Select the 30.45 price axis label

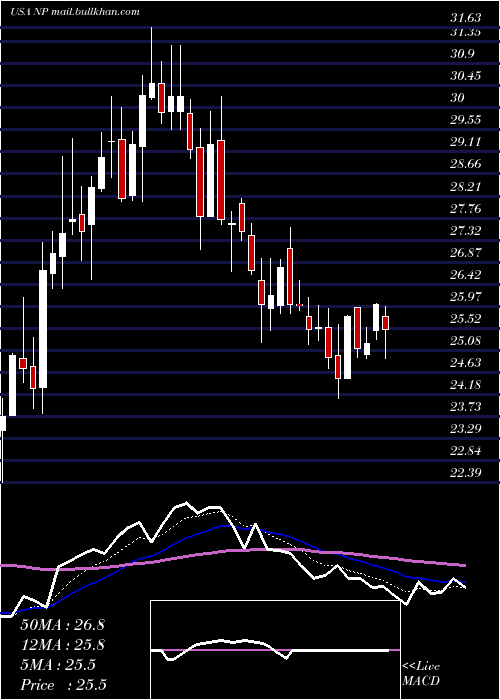coord(466,76)
